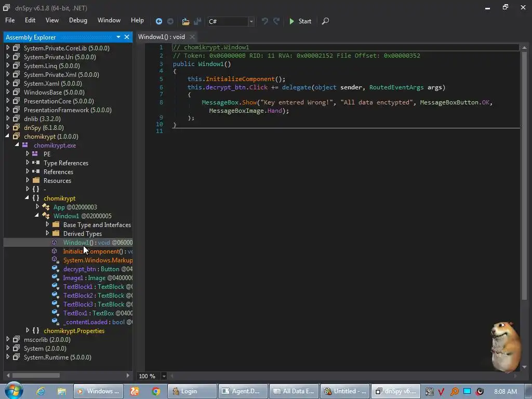Select InitializeComponent() method in tree

(98, 251)
